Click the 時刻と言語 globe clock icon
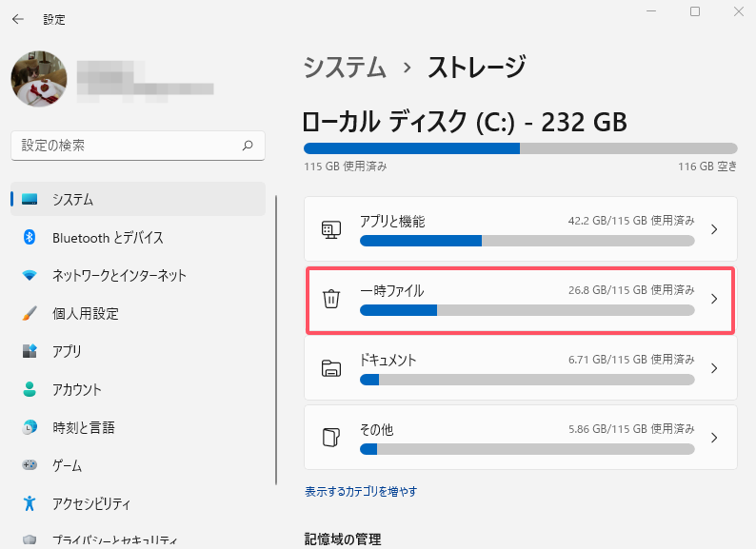This screenshot has width=756, height=549. pos(30,427)
